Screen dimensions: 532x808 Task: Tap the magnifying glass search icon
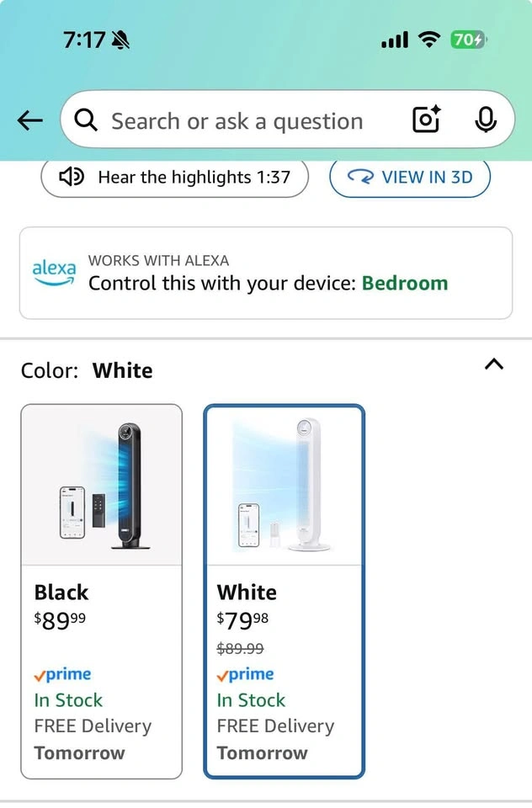(x=86, y=121)
